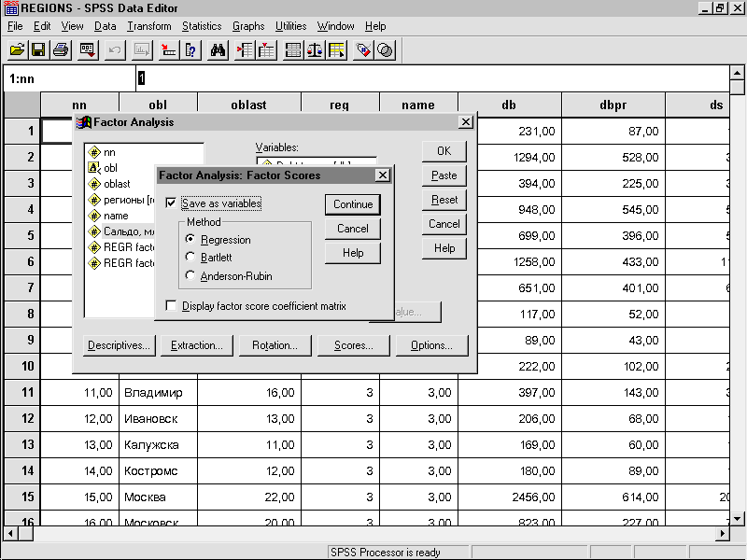Click the SPSS Data Editor title bar icon
Viewport: 747px width, 560px height.
click(11, 7)
